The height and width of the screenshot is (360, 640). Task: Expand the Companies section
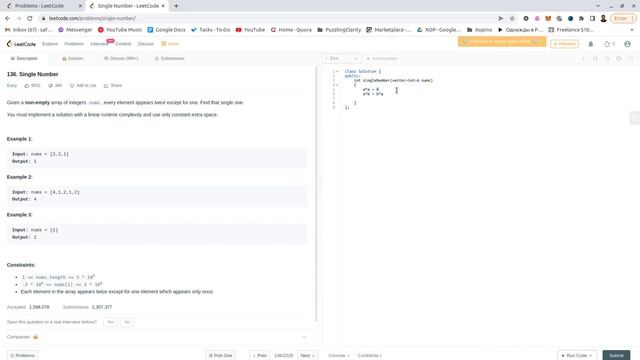point(304,337)
